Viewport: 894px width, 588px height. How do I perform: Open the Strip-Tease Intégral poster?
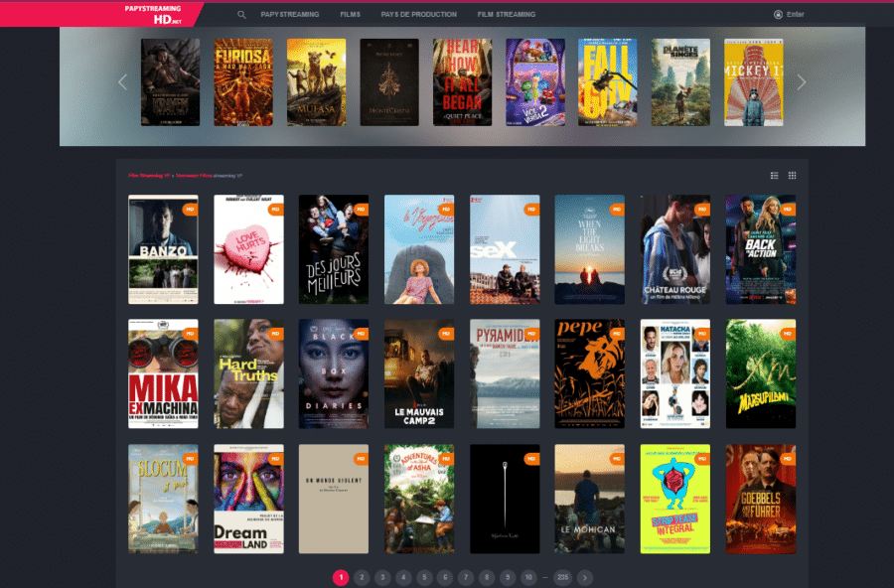675,499
